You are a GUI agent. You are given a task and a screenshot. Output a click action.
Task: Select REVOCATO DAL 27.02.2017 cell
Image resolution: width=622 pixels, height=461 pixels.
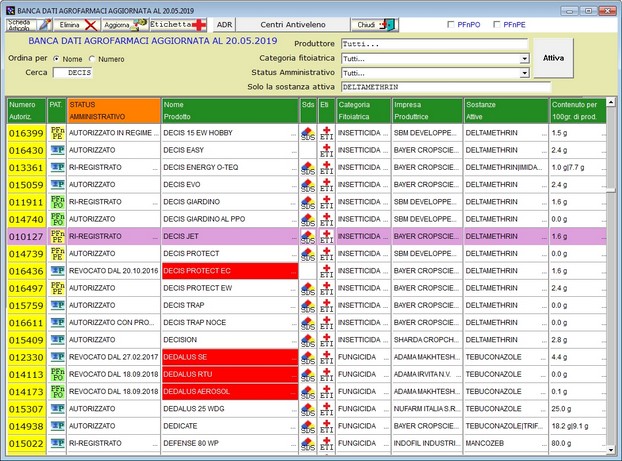[114, 357]
